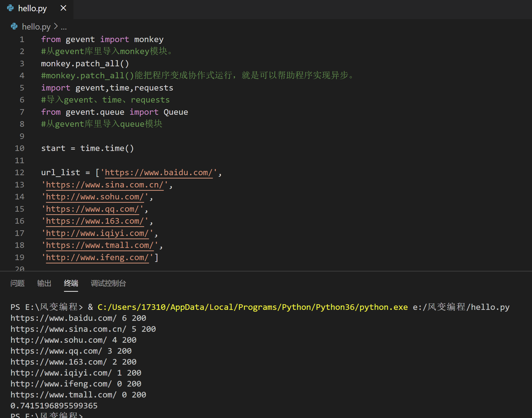The width and height of the screenshot is (532, 418).
Task: Open the http://www.ifeng.com/ link in code
Action: click(97, 258)
